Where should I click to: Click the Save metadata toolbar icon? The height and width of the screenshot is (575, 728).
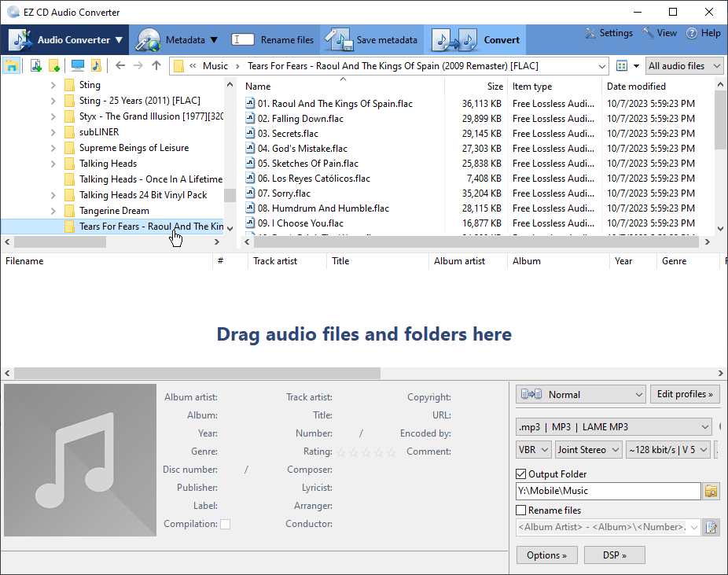coord(339,40)
